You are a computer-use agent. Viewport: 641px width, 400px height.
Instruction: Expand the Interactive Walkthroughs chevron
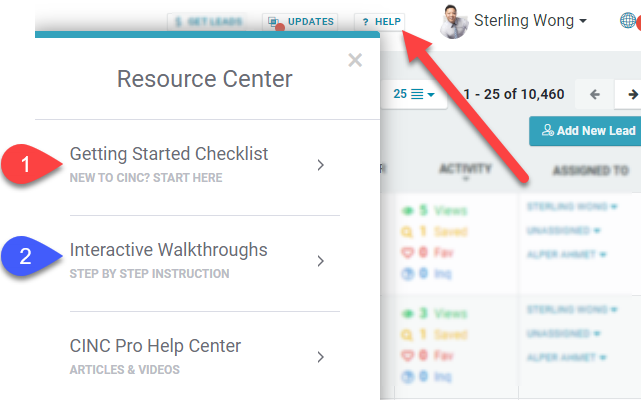click(320, 261)
